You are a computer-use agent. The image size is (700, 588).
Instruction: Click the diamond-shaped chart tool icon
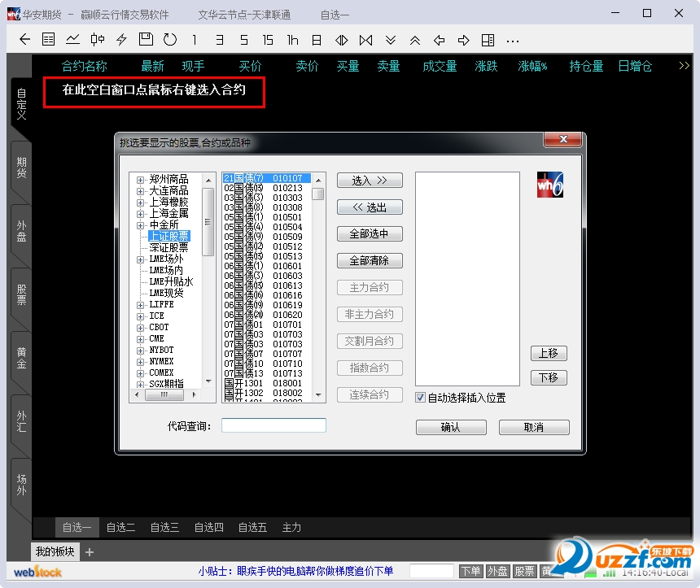pos(342,40)
